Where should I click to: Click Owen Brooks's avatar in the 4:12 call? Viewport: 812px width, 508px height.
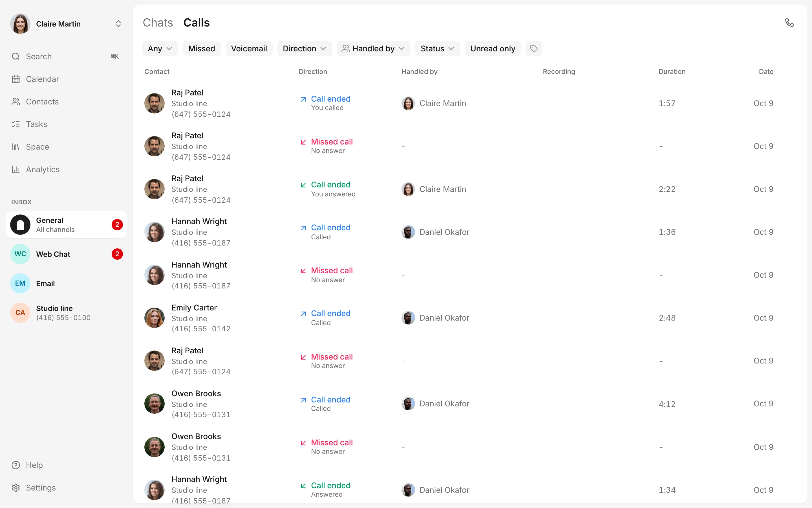[x=154, y=404]
